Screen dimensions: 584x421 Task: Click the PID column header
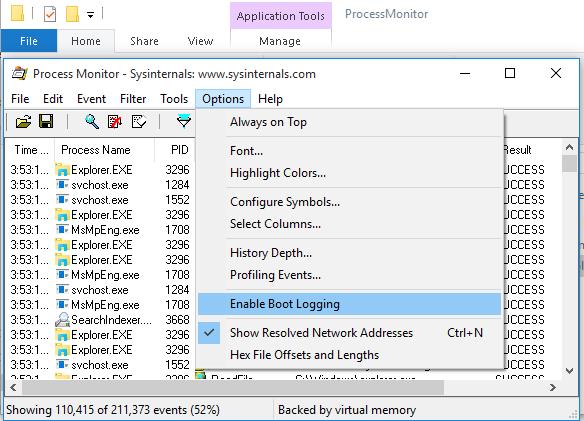coord(175,150)
